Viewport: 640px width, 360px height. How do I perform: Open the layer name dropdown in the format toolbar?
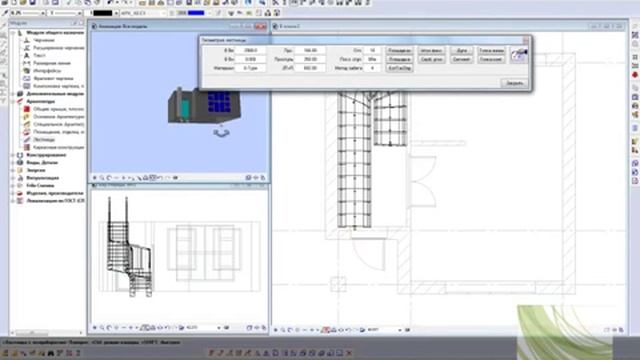[164, 13]
